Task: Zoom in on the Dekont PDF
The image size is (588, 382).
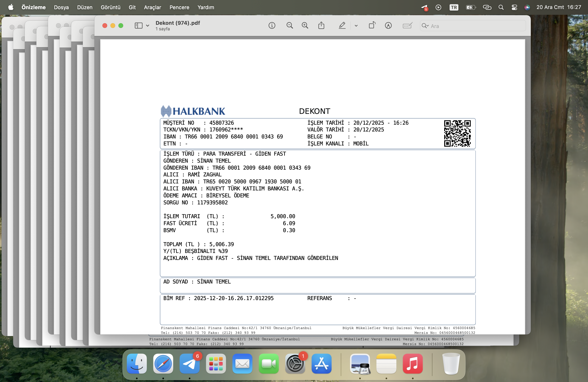Action: coord(305,25)
